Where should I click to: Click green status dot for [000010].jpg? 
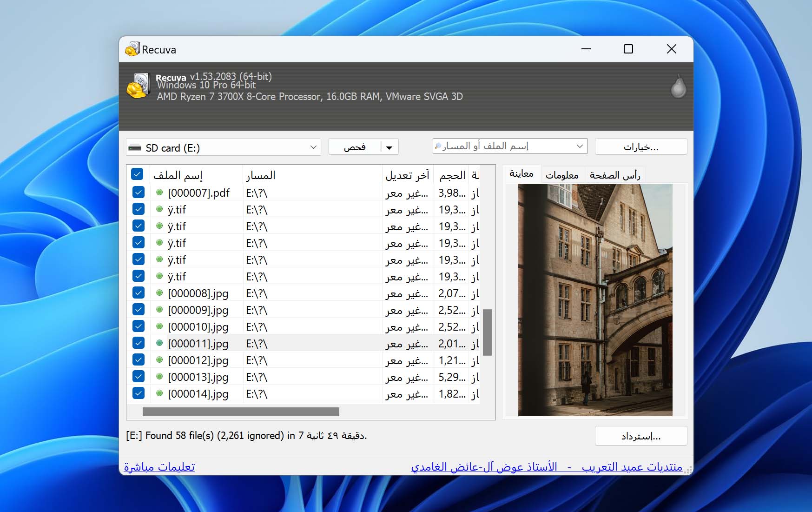(159, 326)
